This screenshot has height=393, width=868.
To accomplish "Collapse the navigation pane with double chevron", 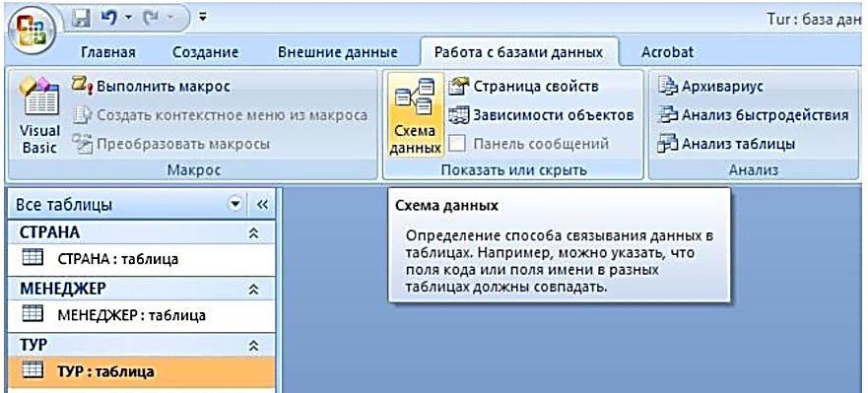I will point(262,204).
